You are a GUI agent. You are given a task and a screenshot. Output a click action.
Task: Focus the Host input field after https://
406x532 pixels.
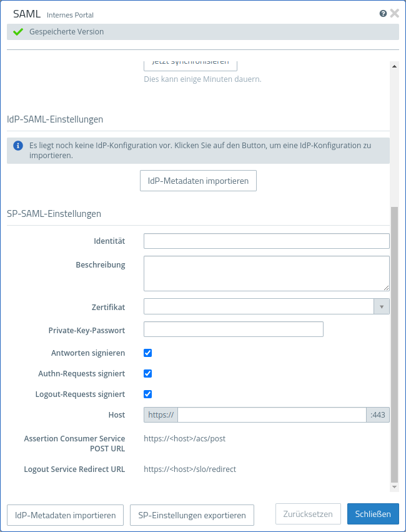[x=272, y=414]
